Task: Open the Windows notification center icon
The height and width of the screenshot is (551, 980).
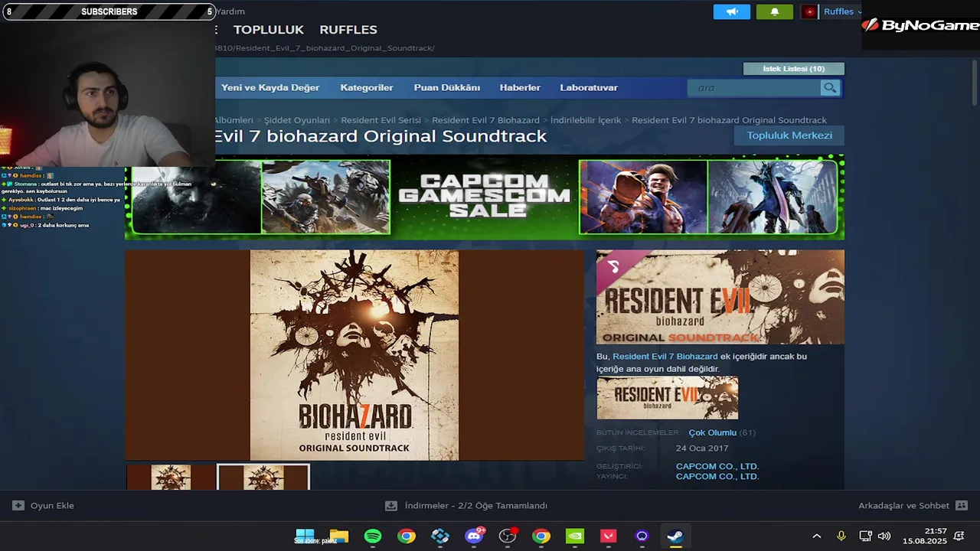Action: [x=959, y=536]
